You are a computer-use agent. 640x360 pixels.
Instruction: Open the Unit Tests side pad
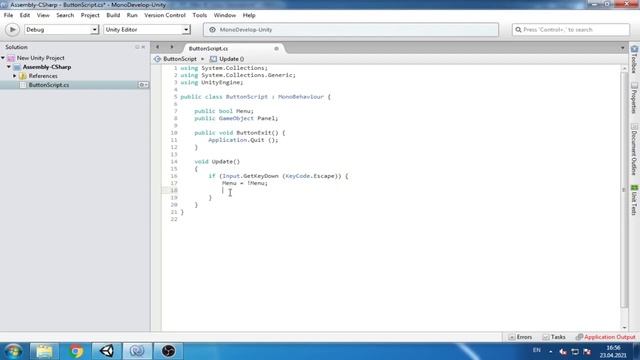tap(634, 200)
